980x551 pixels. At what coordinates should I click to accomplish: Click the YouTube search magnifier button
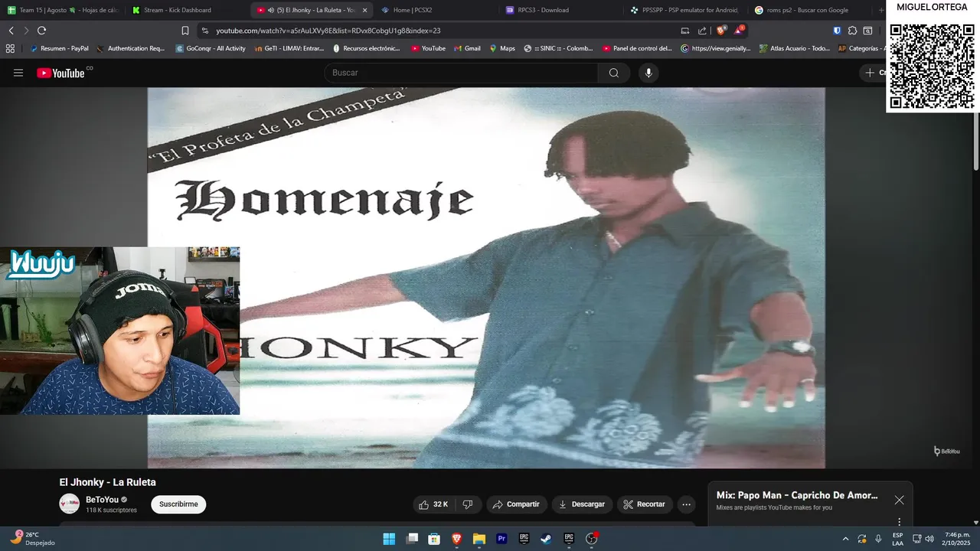click(x=614, y=73)
